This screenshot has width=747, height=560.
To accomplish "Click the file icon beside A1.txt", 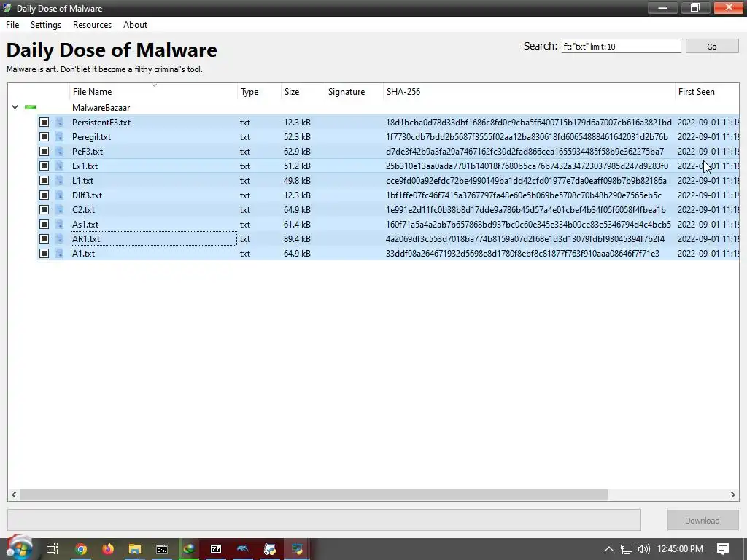I will tap(59, 253).
